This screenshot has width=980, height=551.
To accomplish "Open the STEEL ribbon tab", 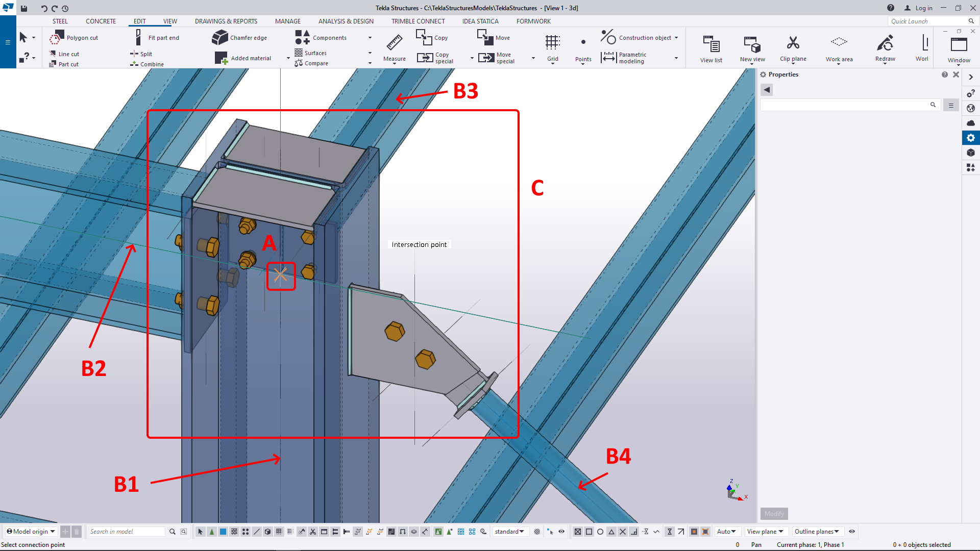I will click(60, 21).
